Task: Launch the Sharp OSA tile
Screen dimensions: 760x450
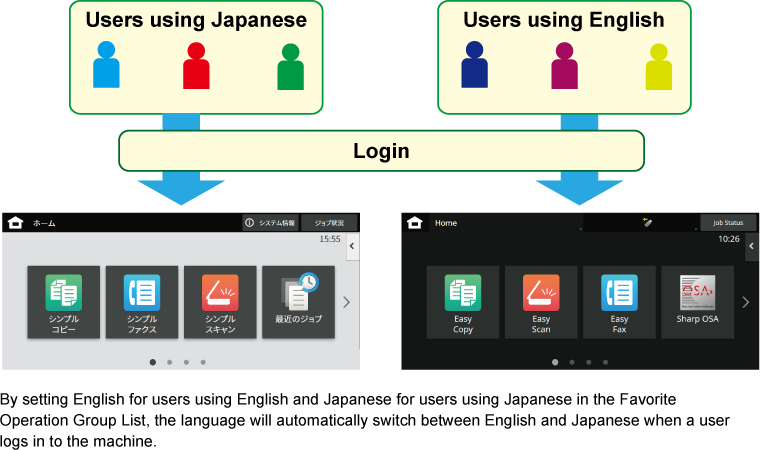Action: 697,302
